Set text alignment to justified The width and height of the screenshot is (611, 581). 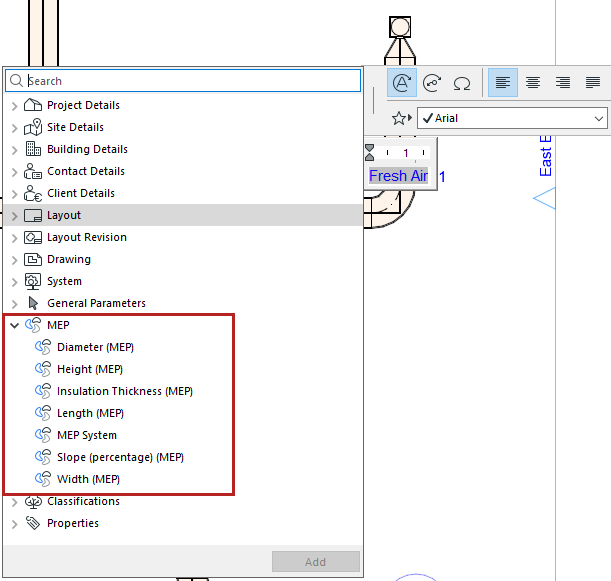tap(593, 83)
